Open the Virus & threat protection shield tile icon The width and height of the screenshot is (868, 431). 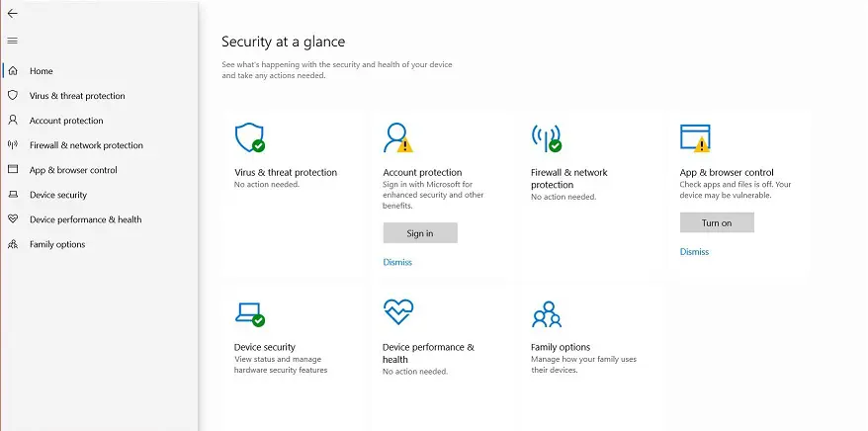tap(250, 137)
